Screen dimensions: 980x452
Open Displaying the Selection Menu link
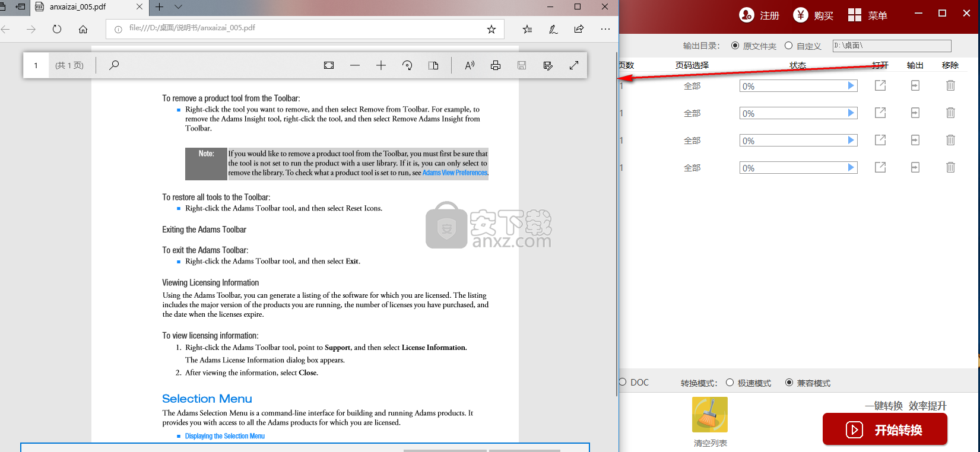(x=225, y=436)
